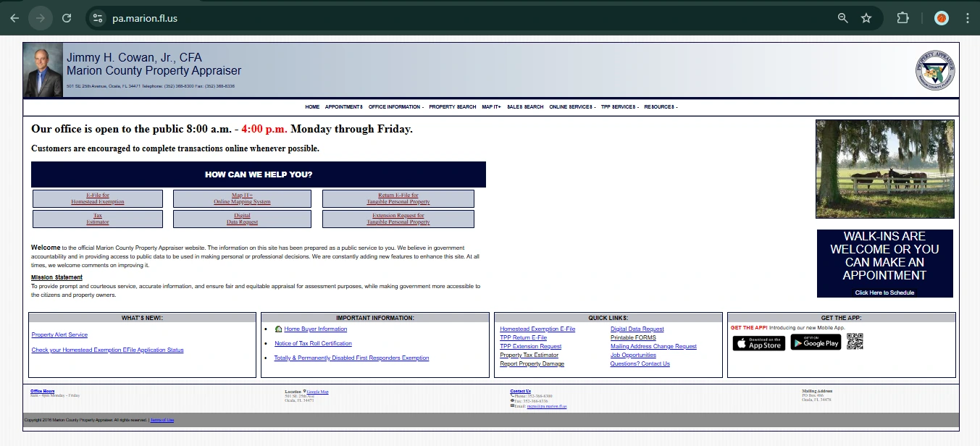Reload the page with refresh icon
The width and height of the screenshot is (980, 446).
click(67, 18)
